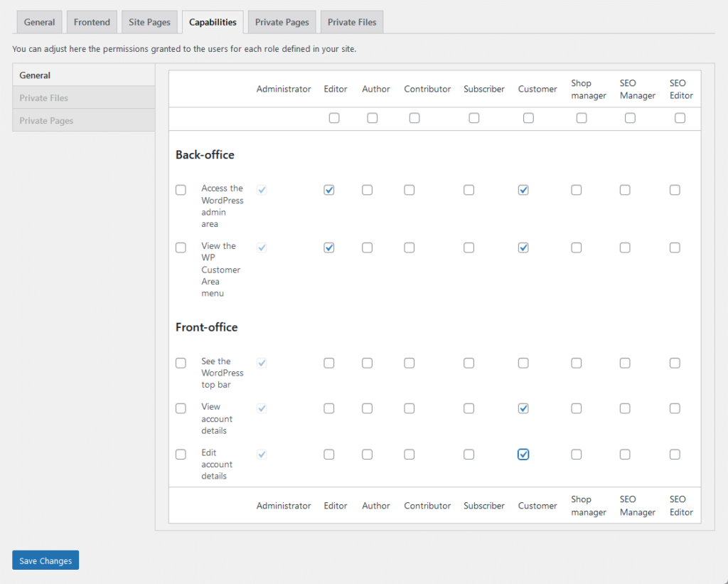Open the Site Pages tab
Viewport: 728px width, 584px height.
coord(149,22)
